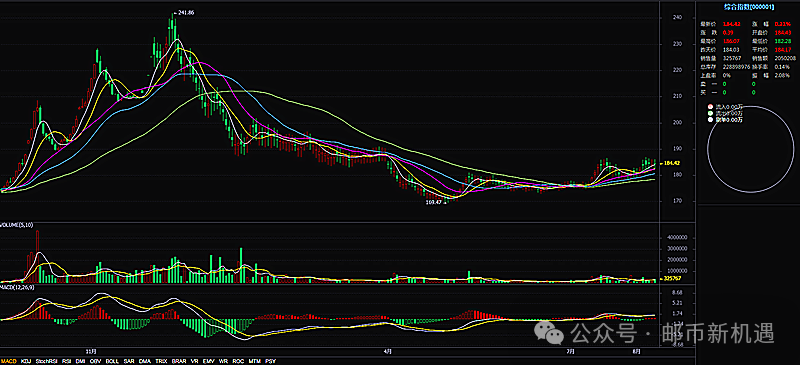Switch to the OBV indicator
The image size is (800, 365).
pos(95,361)
